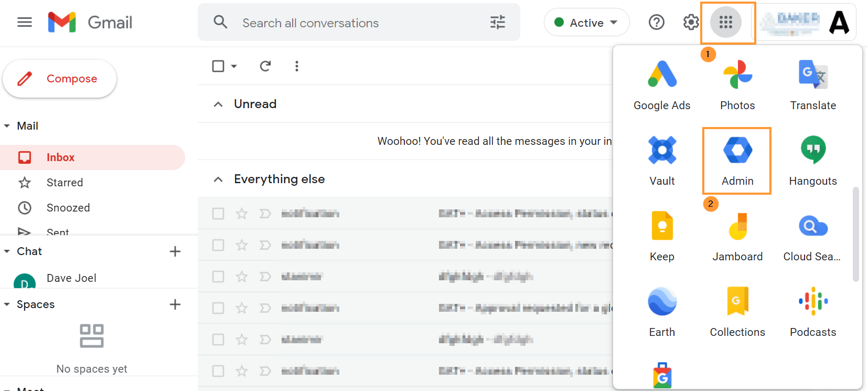
Task: Collapse the Unread section
Action: tap(218, 104)
